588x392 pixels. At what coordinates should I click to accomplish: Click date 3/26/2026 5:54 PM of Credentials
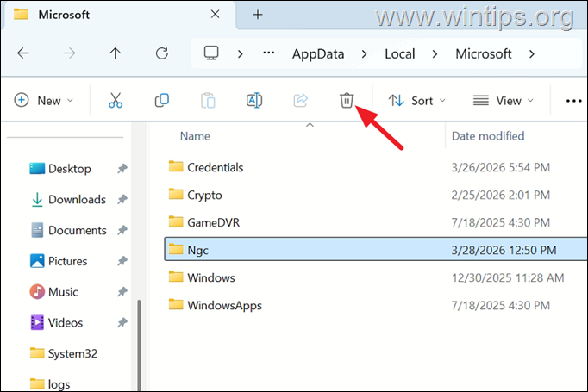click(x=501, y=167)
